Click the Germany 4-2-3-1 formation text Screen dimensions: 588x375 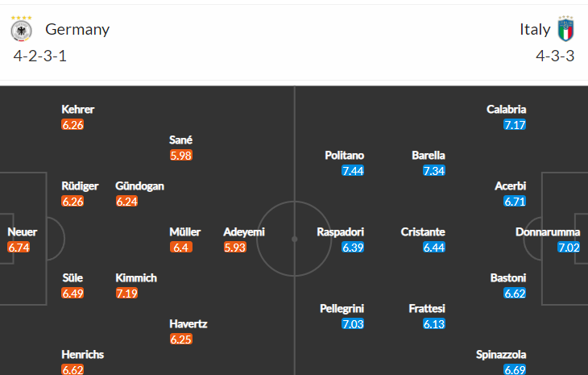[x=40, y=56]
